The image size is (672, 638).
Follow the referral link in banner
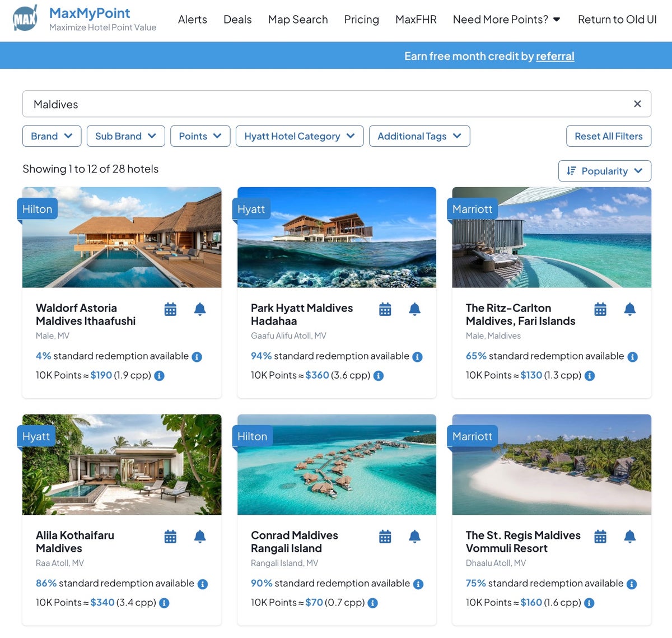point(555,56)
